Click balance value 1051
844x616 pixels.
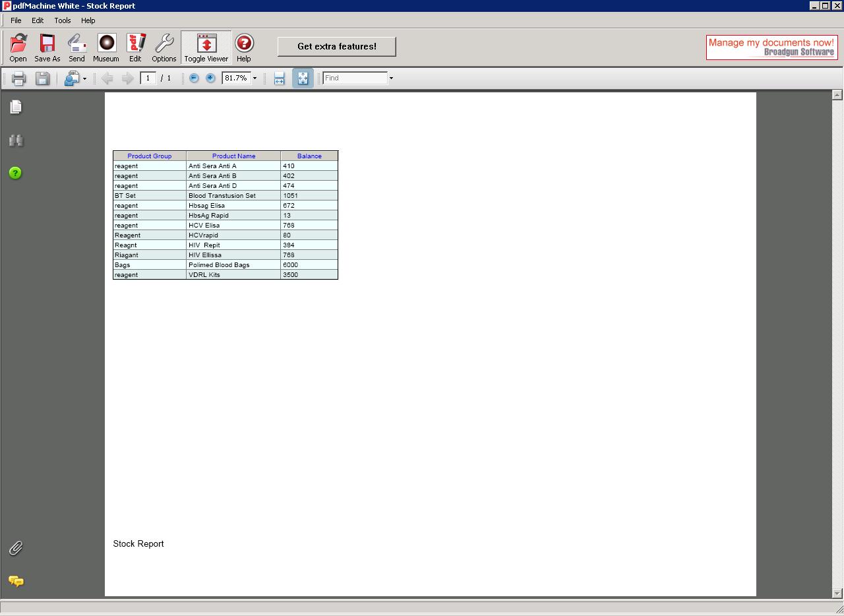[x=290, y=196]
